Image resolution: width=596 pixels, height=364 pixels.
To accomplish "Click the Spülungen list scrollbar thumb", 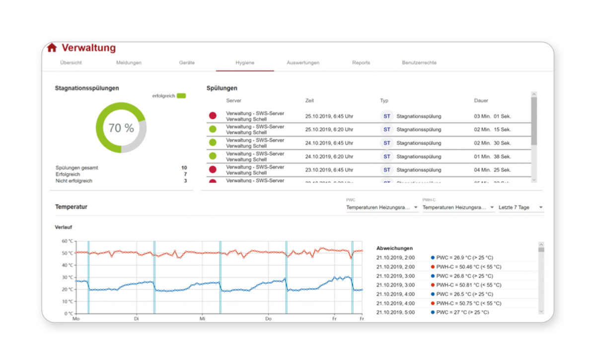I will pyautogui.click(x=534, y=121).
